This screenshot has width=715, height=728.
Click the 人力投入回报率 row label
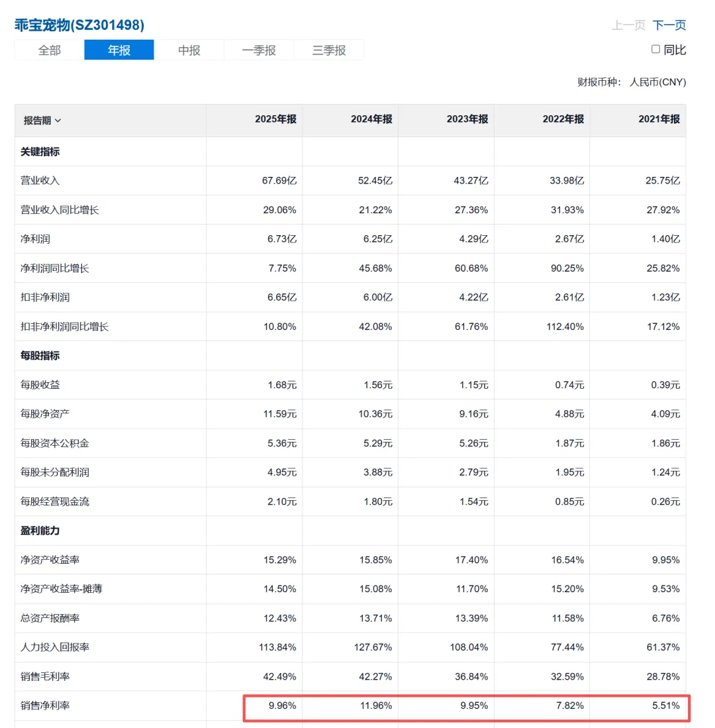tap(55, 647)
